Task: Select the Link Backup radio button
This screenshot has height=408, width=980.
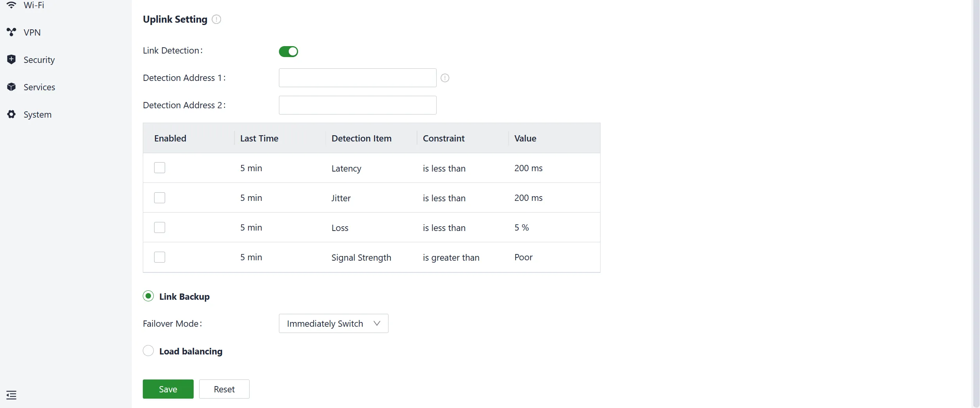Action: (148, 296)
